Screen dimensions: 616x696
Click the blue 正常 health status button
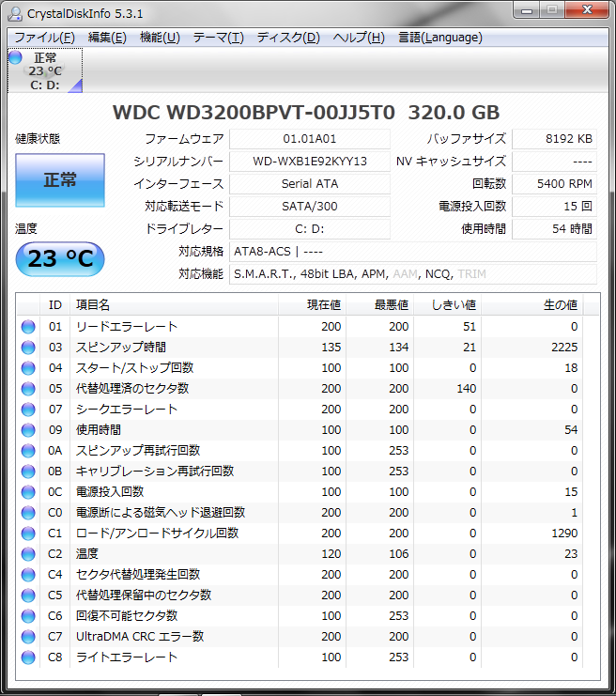[60, 180]
